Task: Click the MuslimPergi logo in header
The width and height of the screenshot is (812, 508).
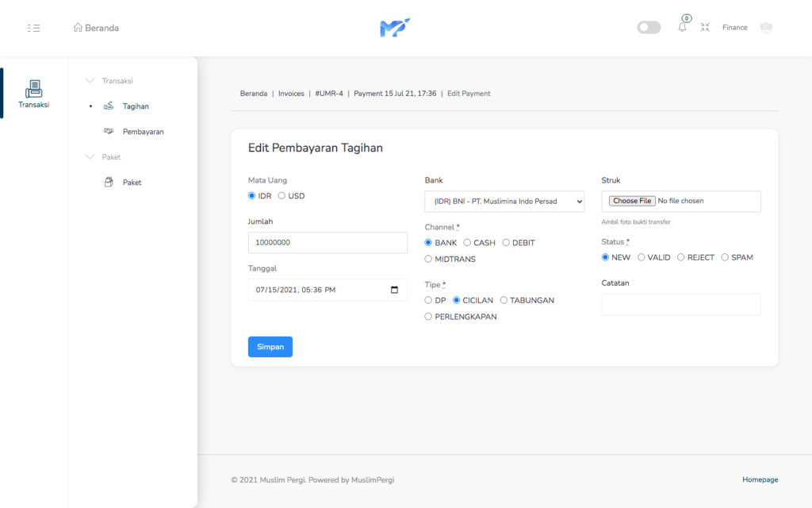Action: [x=394, y=28]
